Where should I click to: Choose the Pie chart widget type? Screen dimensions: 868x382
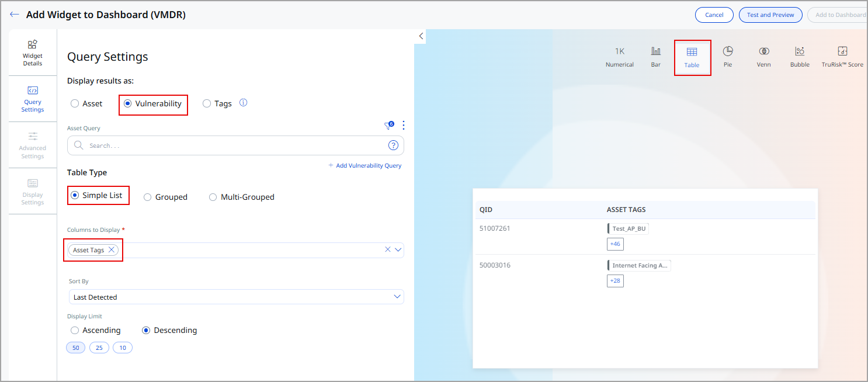click(728, 57)
